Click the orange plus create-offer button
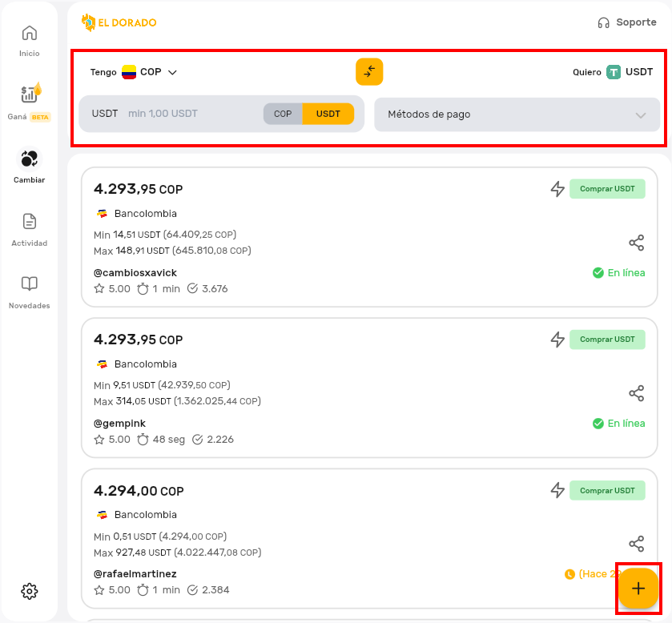This screenshot has width=672, height=623. pos(638,589)
